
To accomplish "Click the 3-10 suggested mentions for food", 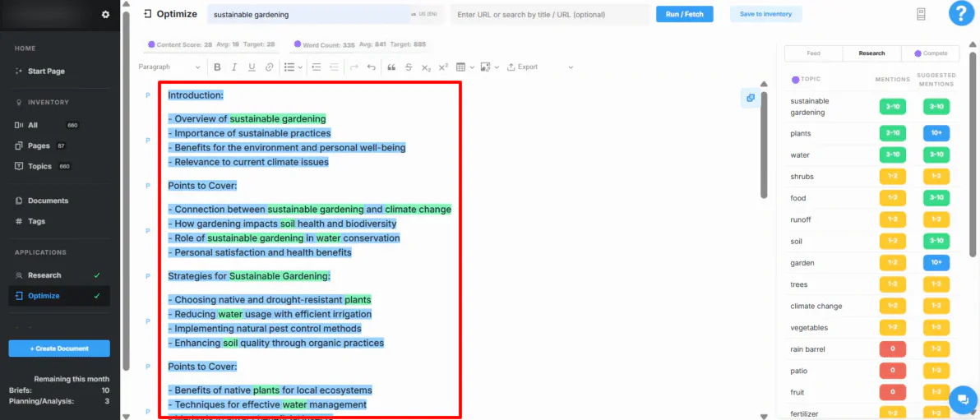I will tap(936, 198).
